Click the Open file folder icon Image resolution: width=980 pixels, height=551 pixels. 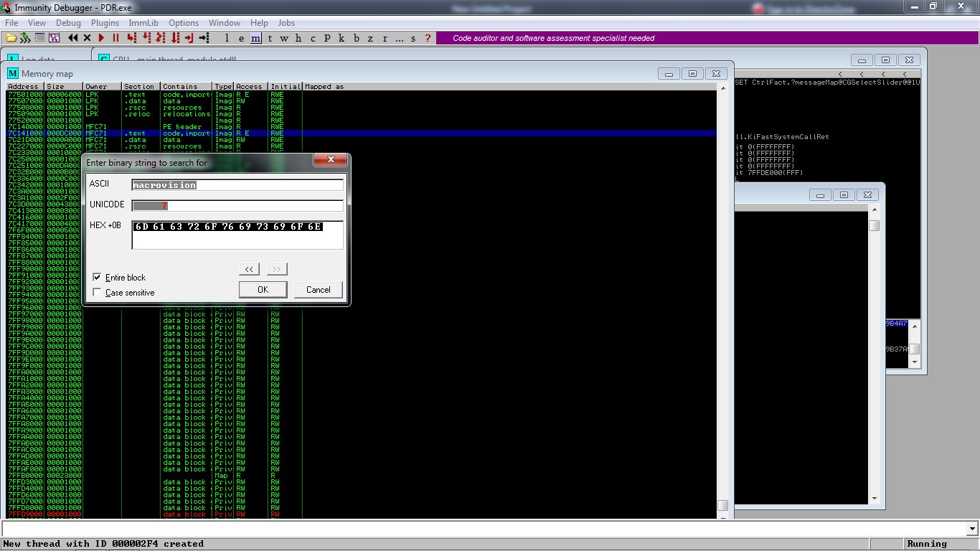tap(11, 38)
